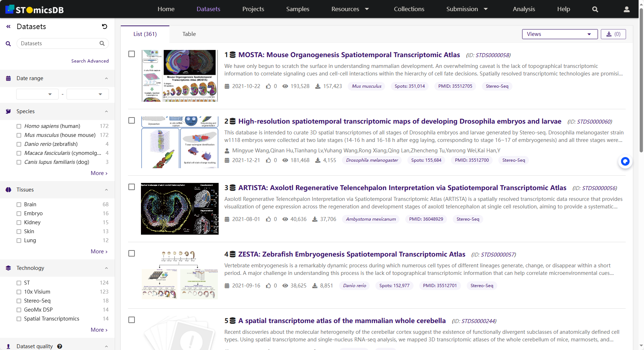Check the Stereo-Seq technology filter
644x350 pixels.
click(19, 301)
